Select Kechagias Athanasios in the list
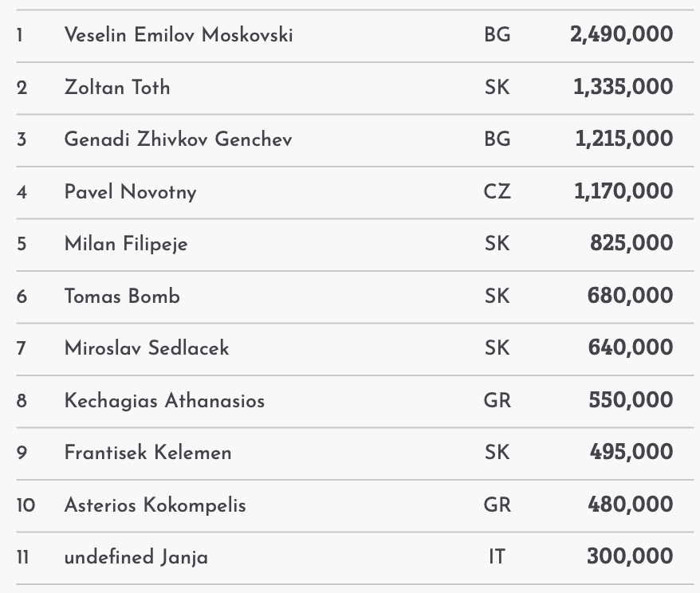Viewport: 700px width, 593px height. coord(164,401)
